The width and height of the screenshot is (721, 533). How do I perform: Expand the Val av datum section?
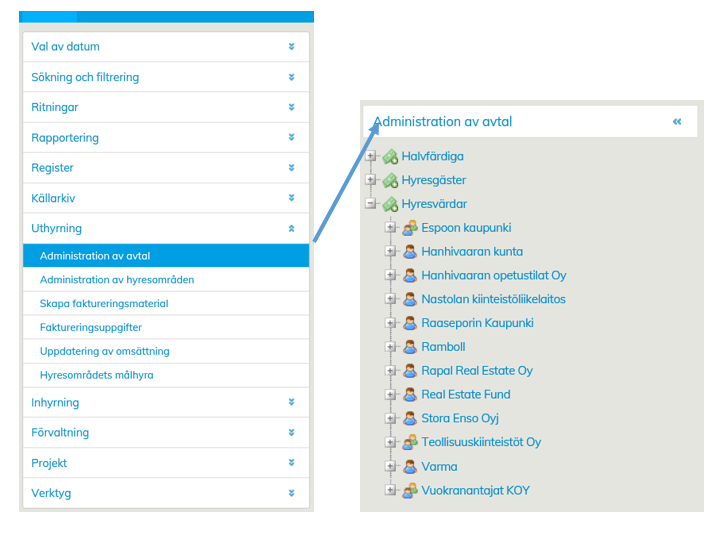(291, 47)
